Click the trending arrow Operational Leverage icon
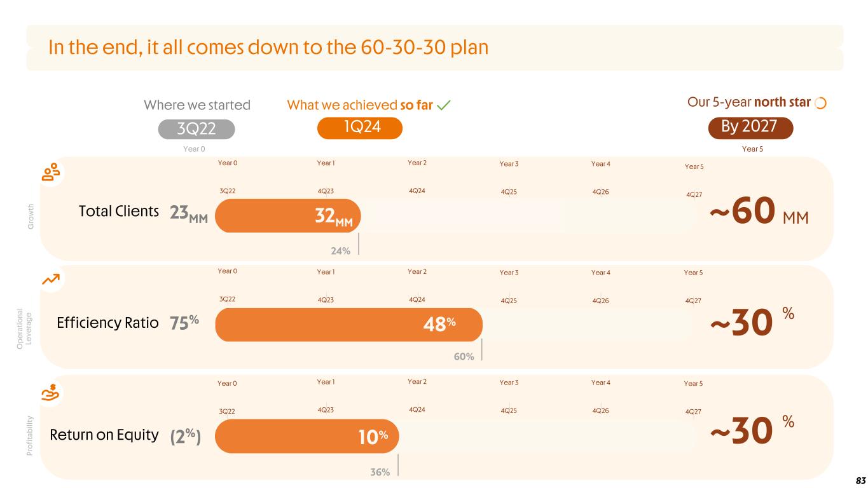The height and width of the screenshot is (488, 868). (51, 280)
